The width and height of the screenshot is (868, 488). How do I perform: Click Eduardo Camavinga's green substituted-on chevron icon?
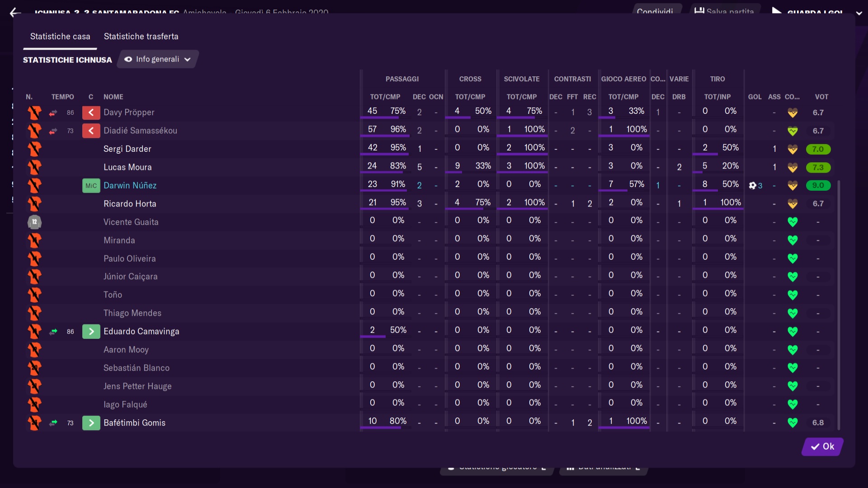point(91,332)
